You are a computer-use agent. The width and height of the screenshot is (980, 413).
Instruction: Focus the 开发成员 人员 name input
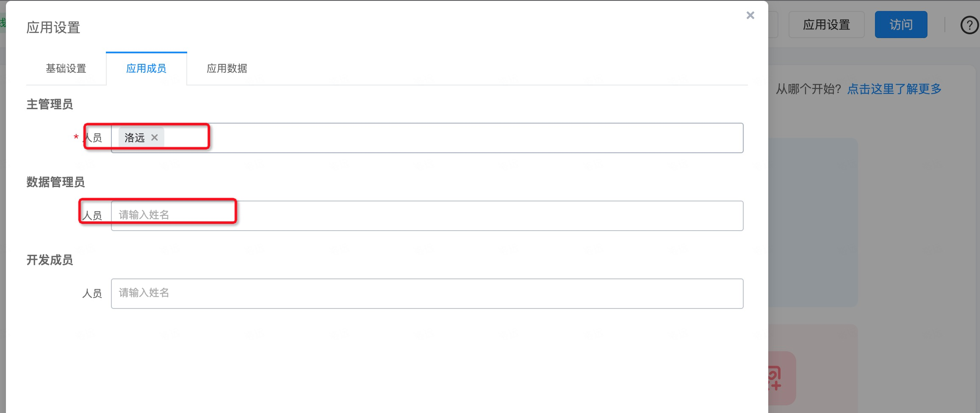(427, 293)
